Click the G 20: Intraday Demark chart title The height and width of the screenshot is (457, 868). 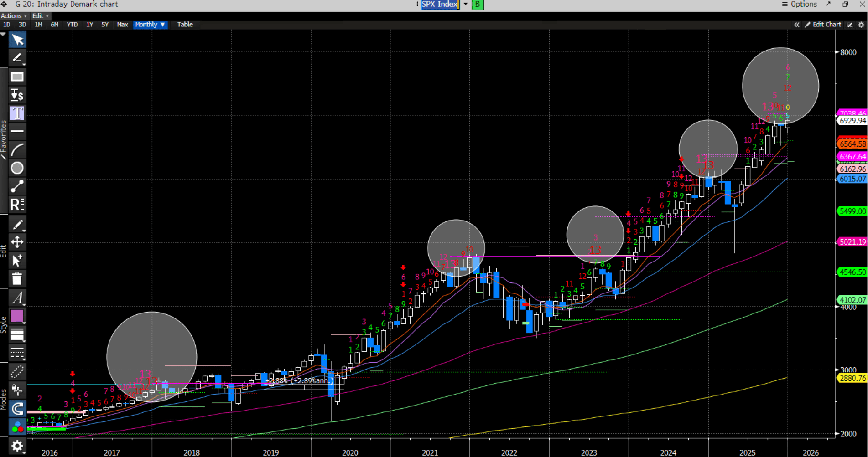pyautogui.click(x=67, y=4)
